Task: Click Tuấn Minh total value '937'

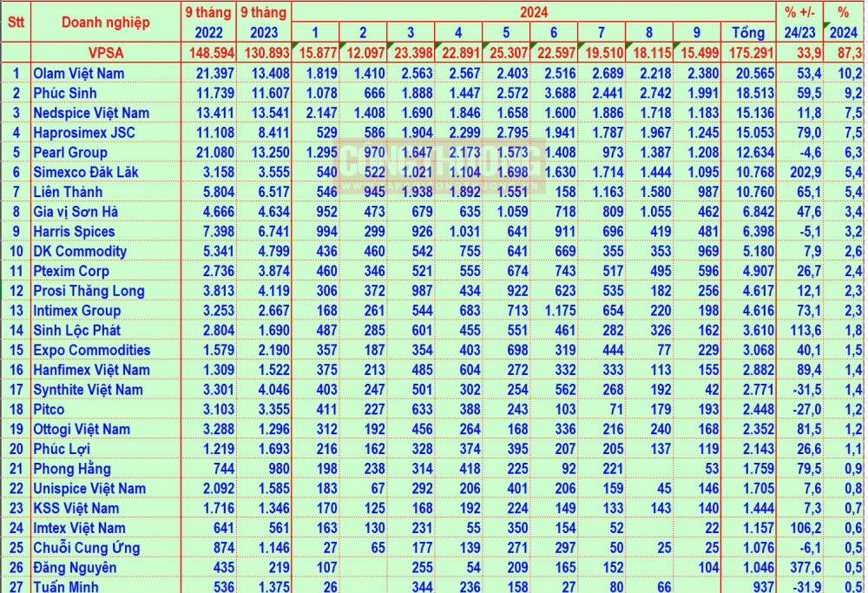Action: click(x=763, y=586)
